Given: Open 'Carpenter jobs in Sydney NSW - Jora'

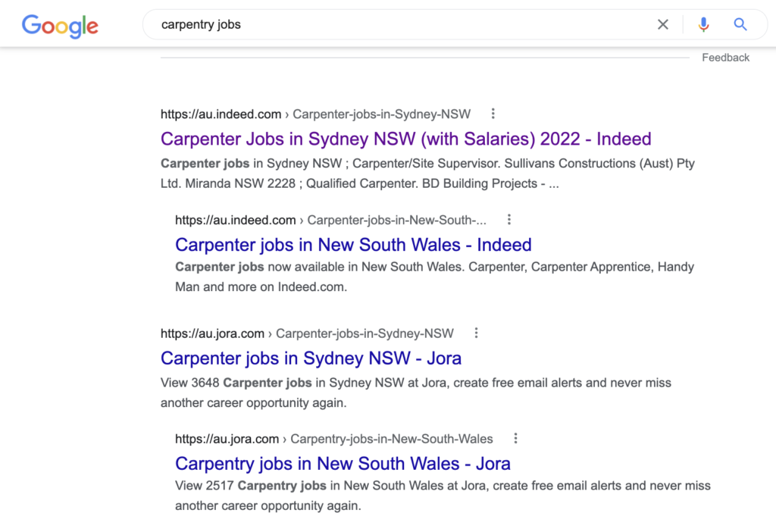Looking at the screenshot, I should pyautogui.click(x=311, y=358).
